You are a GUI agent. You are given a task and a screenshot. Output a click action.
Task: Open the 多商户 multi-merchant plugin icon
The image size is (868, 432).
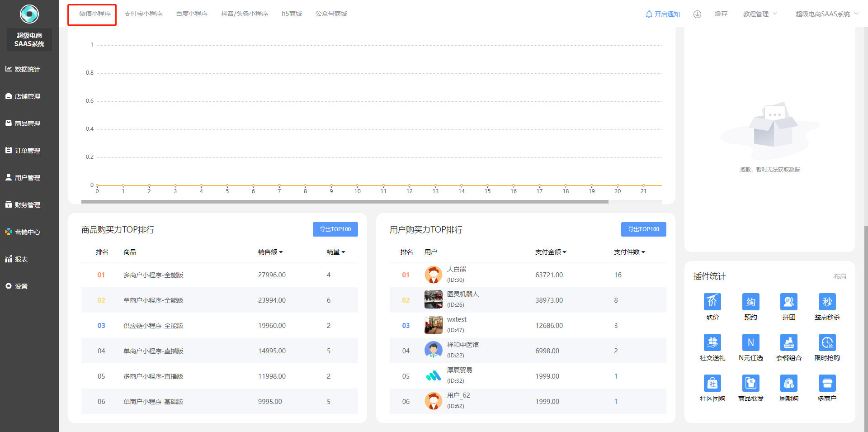(827, 384)
